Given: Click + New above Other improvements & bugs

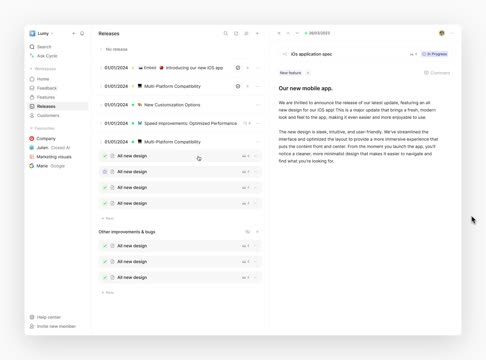Looking at the screenshot, I should coord(108,218).
